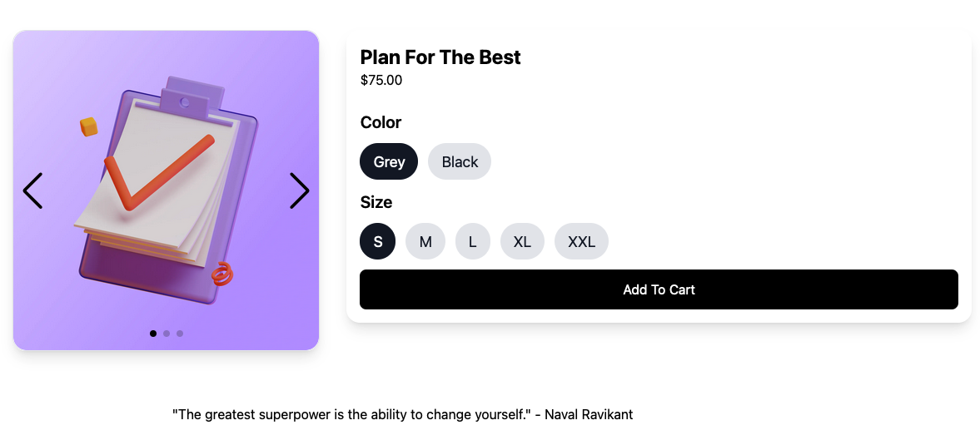Pick size XL
The width and height of the screenshot is (980, 445).
tap(522, 241)
